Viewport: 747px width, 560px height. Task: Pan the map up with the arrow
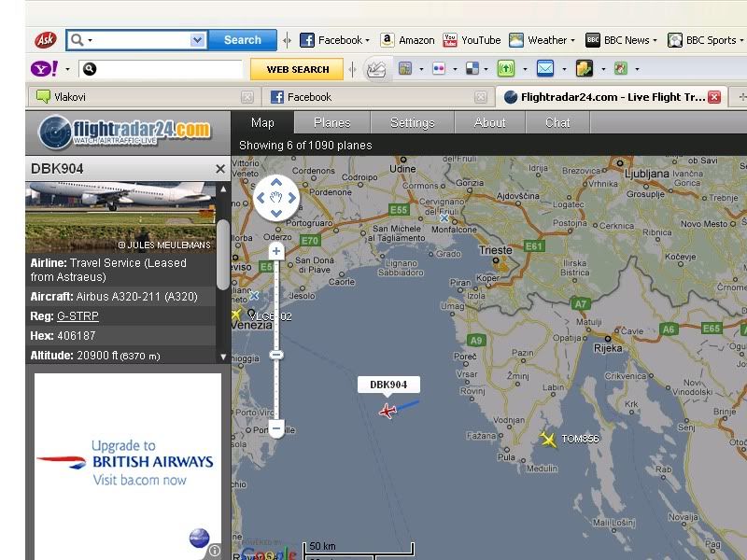point(276,182)
